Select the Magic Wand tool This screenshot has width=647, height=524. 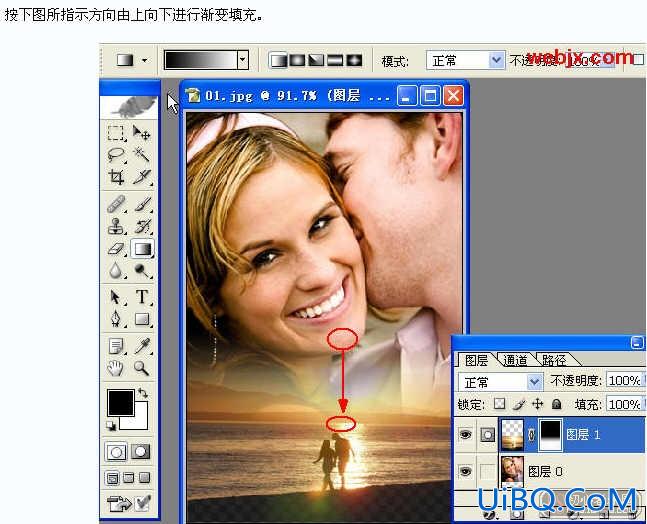[x=141, y=155]
